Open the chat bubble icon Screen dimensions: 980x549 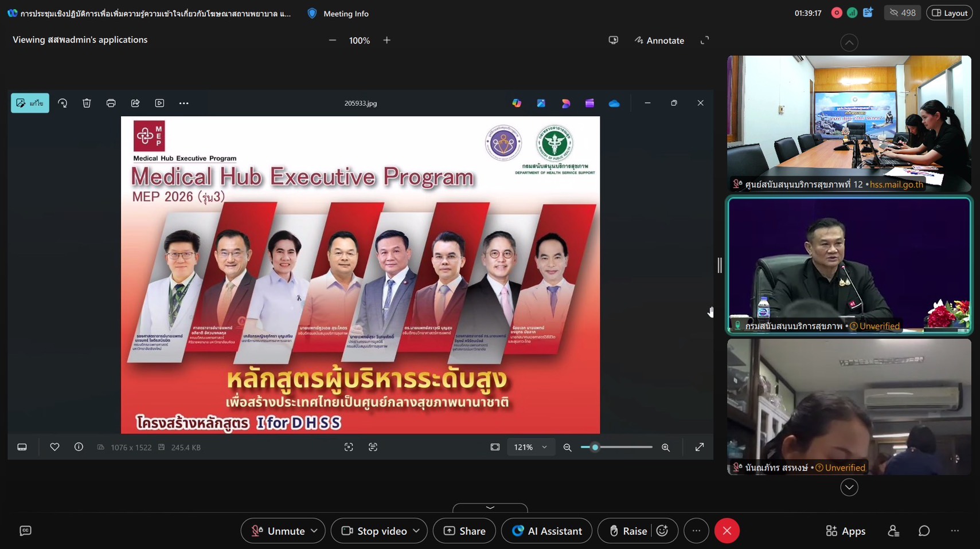point(924,531)
